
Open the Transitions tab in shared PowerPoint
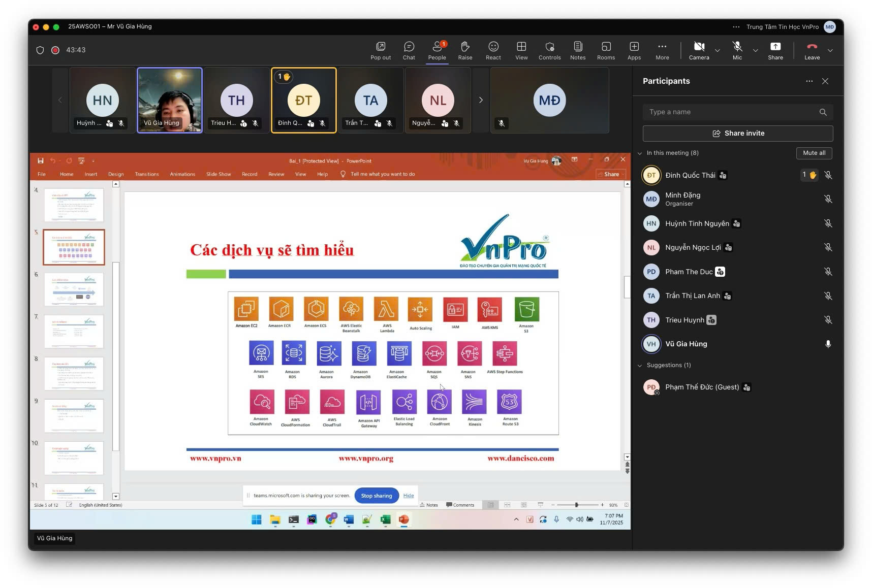[147, 174]
